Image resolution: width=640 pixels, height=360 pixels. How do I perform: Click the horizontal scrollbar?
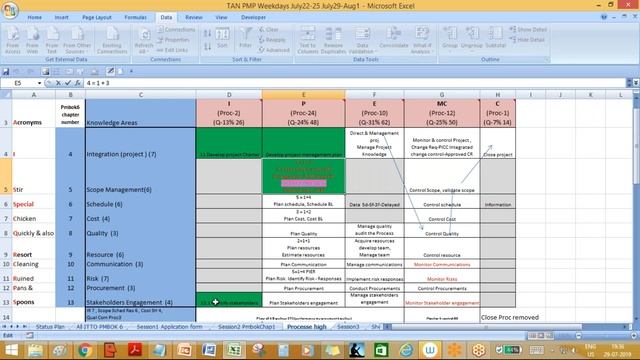pos(486,327)
